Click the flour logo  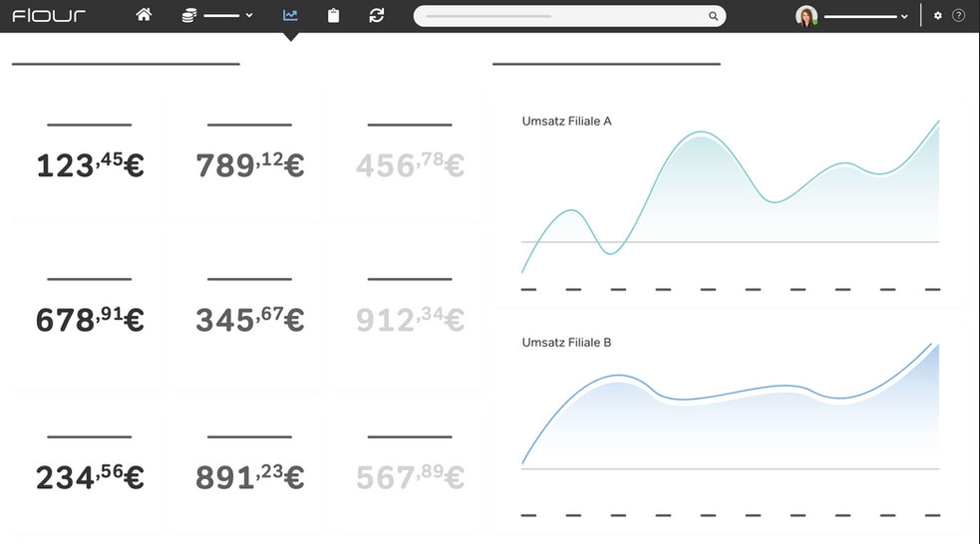point(49,16)
